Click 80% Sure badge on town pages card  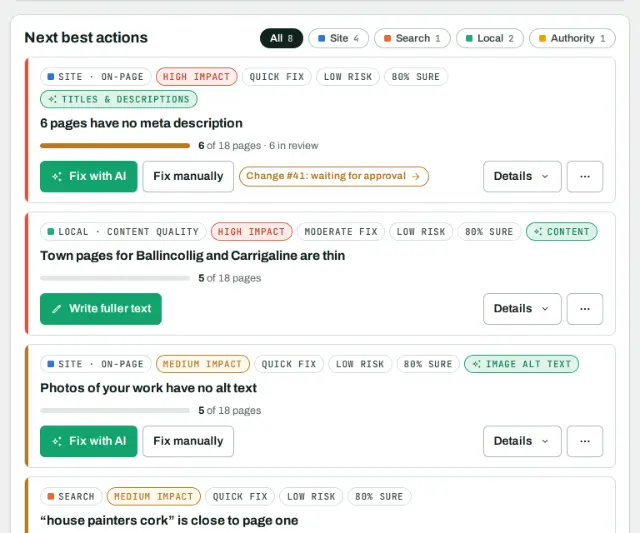click(x=489, y=232)
